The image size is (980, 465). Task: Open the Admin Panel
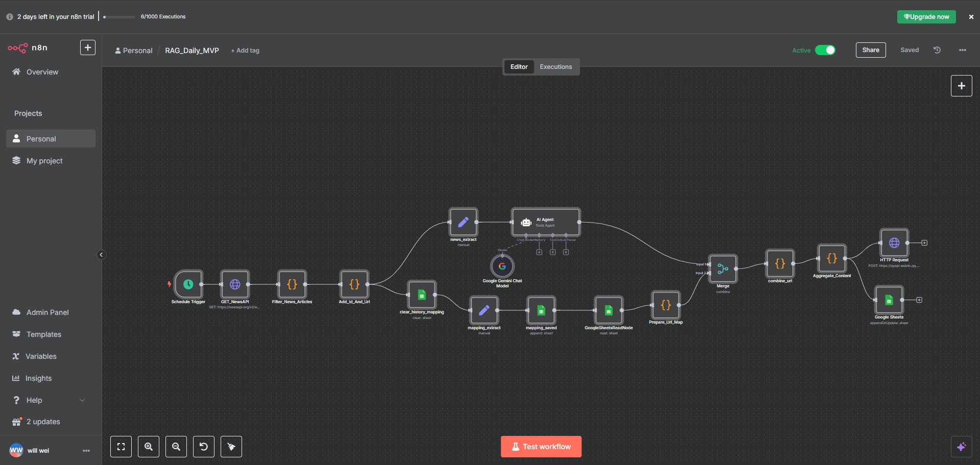coord(51,312)
